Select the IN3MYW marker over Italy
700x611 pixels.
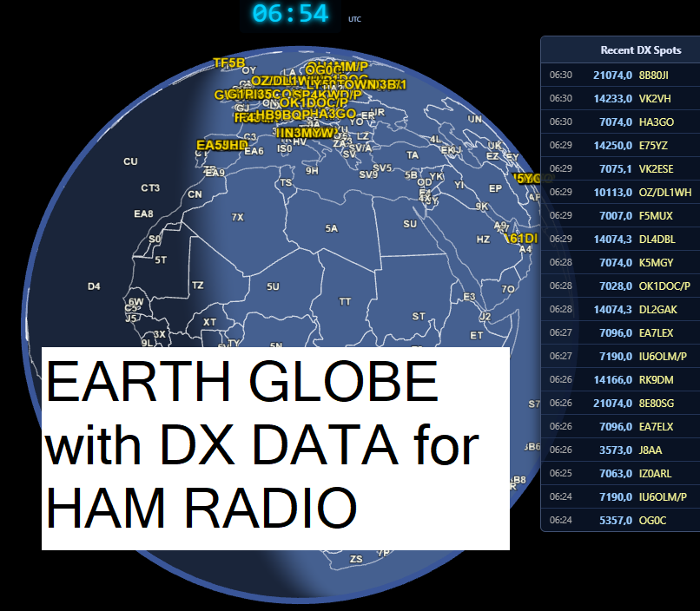pos(306,134)
